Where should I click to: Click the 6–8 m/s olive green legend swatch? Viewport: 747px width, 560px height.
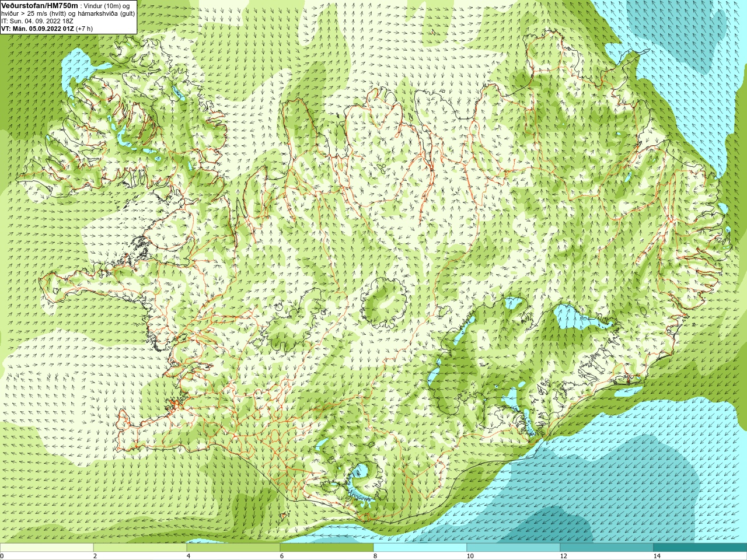click(327, 548)
